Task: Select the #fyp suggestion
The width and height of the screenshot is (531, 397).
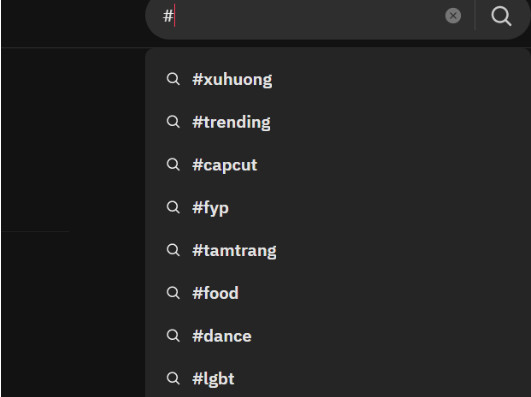Action: point(337,207)
